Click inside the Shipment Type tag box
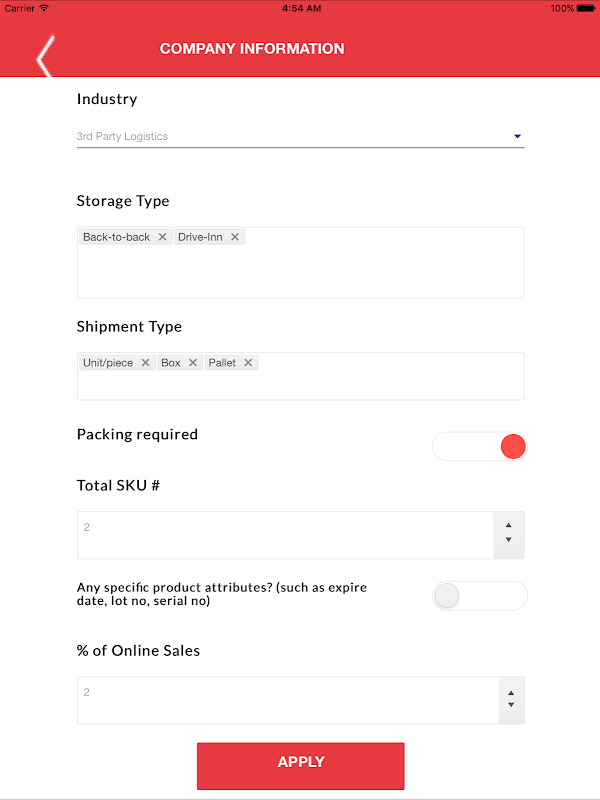Viewport: 600px width, 800px height. [x=300, y=386]
